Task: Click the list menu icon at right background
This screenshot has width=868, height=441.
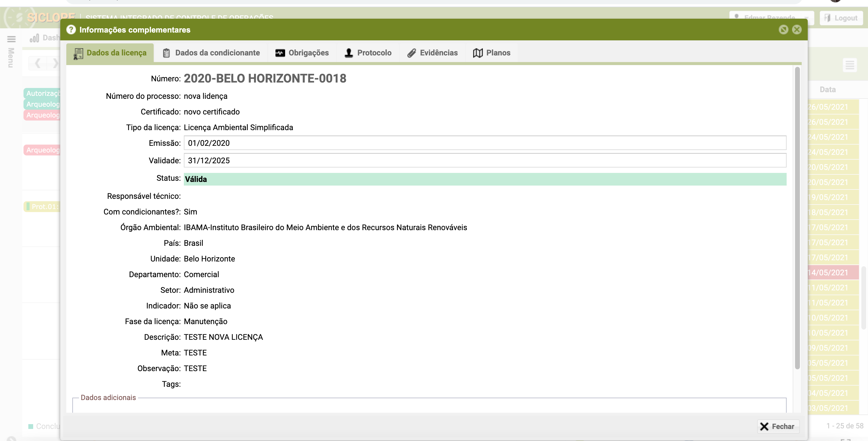Action: (x=850, y=64)
